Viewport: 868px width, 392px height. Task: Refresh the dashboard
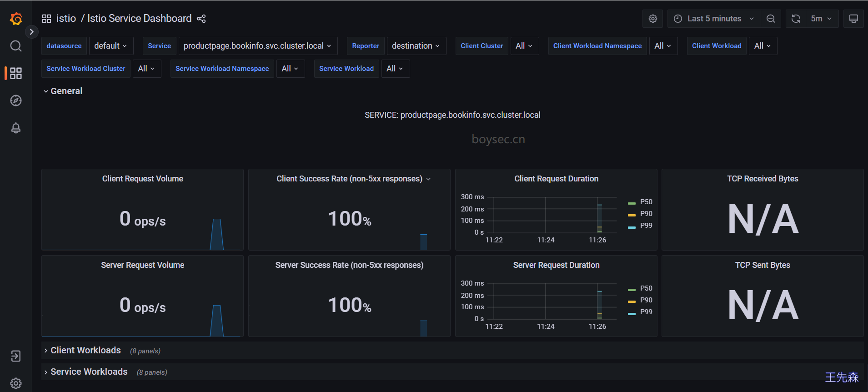click(x=796, y=19)
